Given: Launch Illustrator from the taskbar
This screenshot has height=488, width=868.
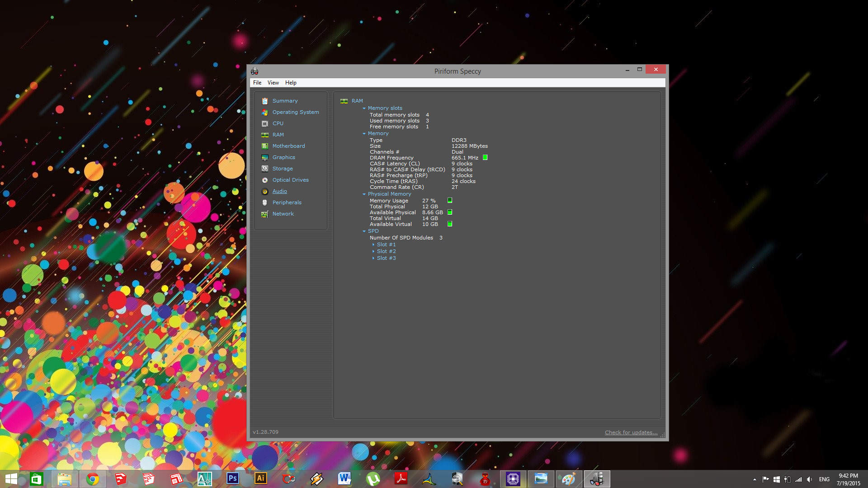Looking at the screenshot, I should 261,479.
